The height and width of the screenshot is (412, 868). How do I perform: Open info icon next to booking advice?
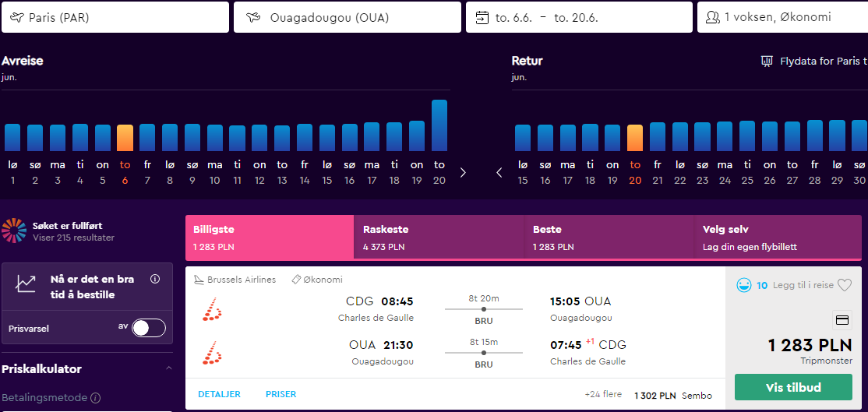click(155, 279)
